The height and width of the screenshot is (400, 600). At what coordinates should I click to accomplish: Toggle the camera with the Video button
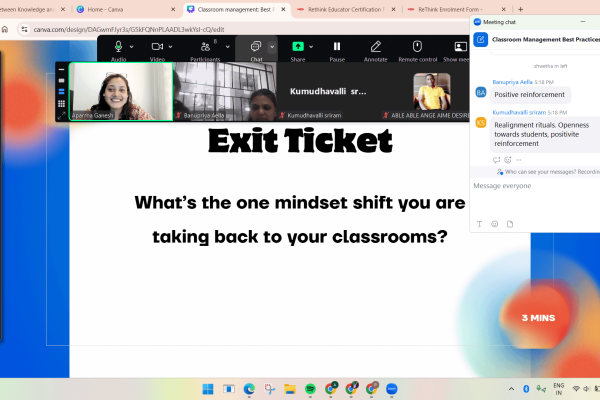point(157,47)
